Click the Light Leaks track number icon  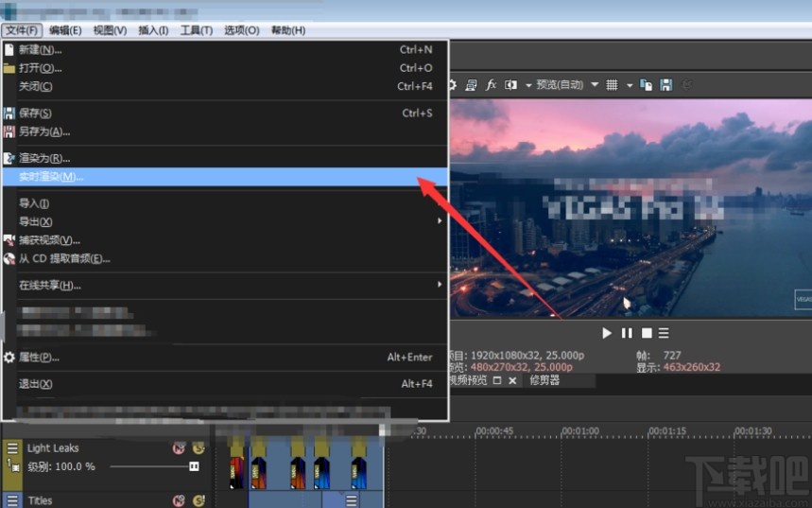pyautogui.click(x=13, y=465)
